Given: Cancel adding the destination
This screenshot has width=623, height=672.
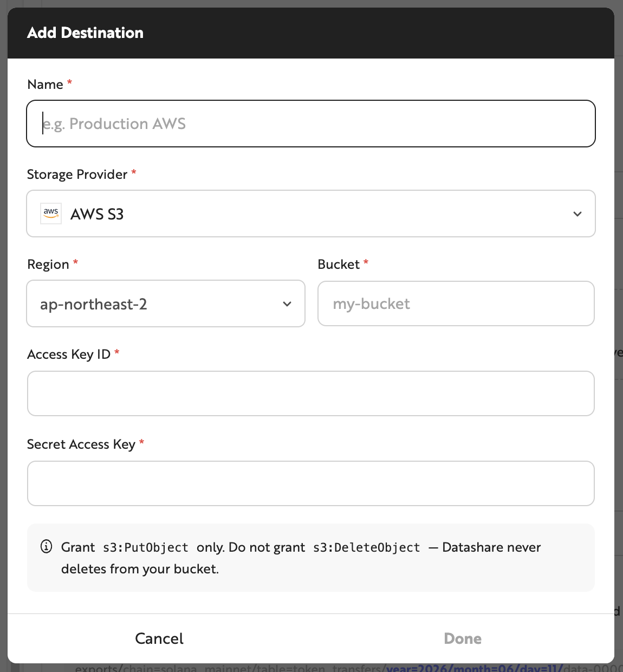Looking at the screenshot, I should [x=159, y=638].
